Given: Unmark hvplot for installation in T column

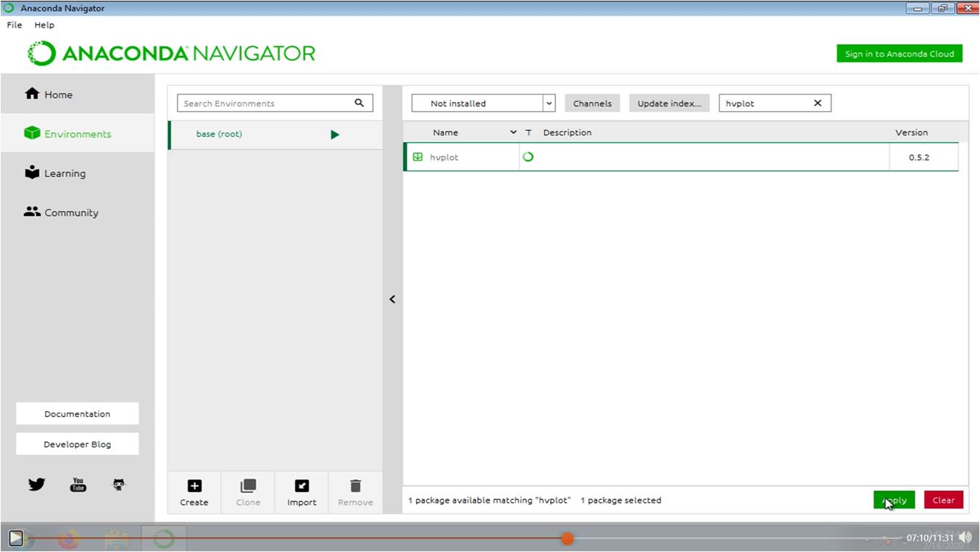Looking at the screenshot, I should (528, 157).
